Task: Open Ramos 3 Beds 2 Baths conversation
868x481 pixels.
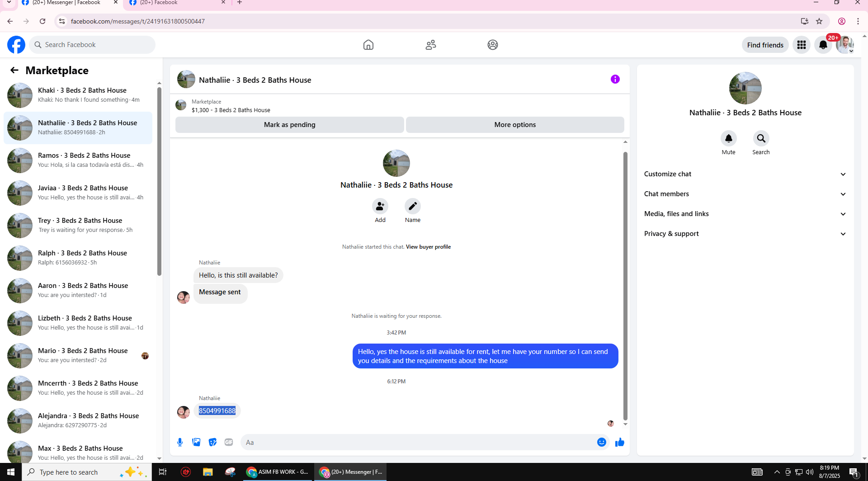Action: coord(78,160)
